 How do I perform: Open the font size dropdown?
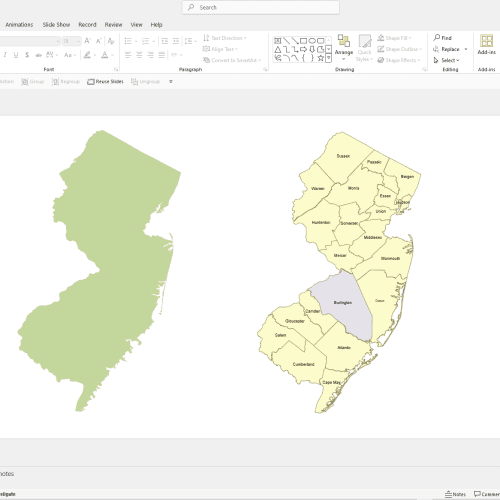click(79, 41)
